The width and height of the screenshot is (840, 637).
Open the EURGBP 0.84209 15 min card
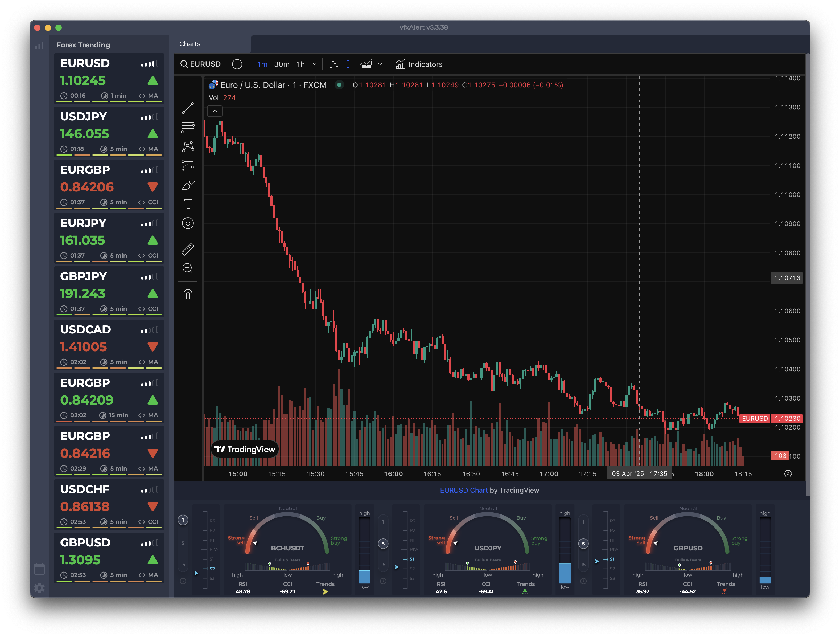click(109, 398)
